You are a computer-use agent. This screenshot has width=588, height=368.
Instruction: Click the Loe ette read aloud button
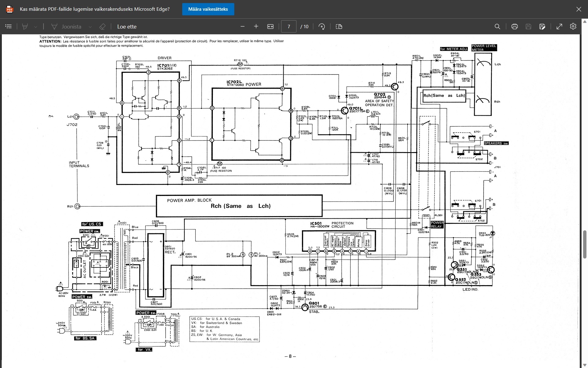127,26
